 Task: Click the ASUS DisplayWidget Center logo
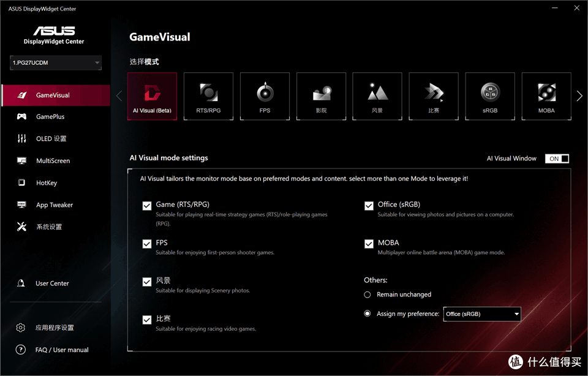coord(54,35)
